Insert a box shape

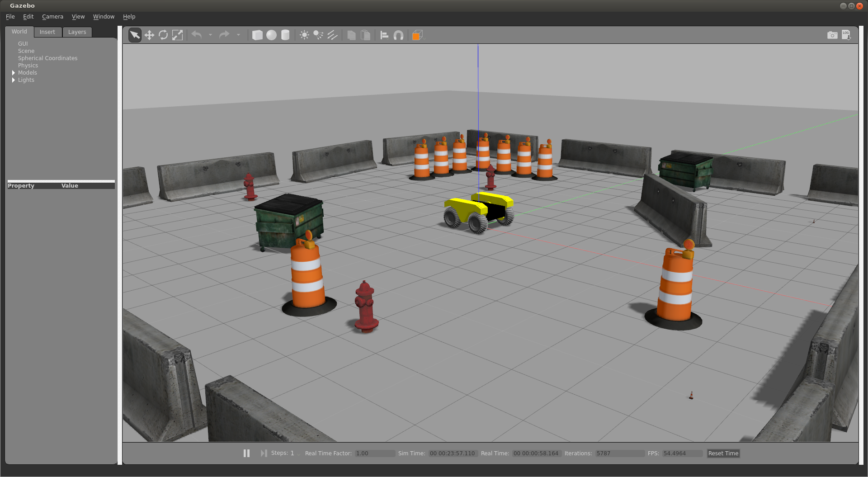point(257,35)
